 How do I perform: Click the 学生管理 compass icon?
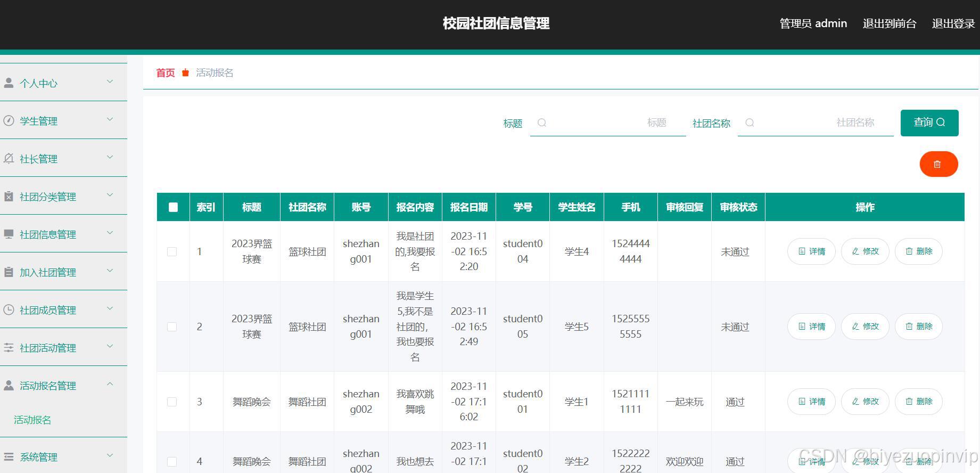click(x=9, y=120)
